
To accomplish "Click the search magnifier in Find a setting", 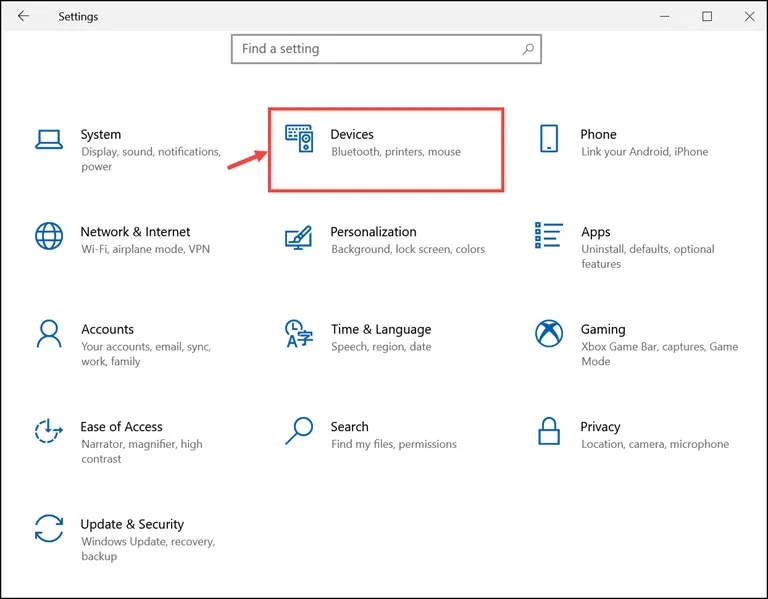I will click(x=528, y=49).
